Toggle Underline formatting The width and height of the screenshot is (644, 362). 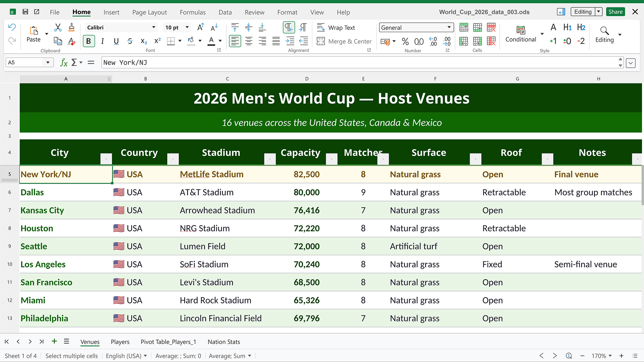pos(116,41)
